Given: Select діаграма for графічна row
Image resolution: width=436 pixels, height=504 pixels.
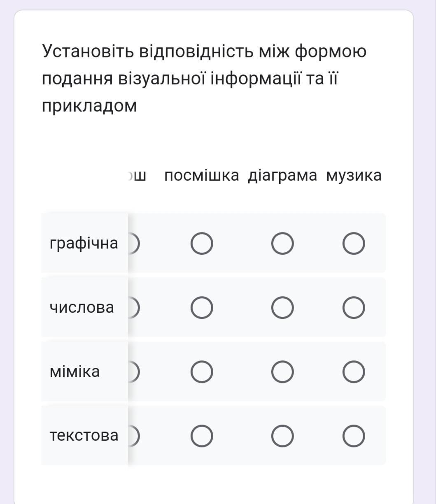Looking at the screenshot, I should 282,244.
